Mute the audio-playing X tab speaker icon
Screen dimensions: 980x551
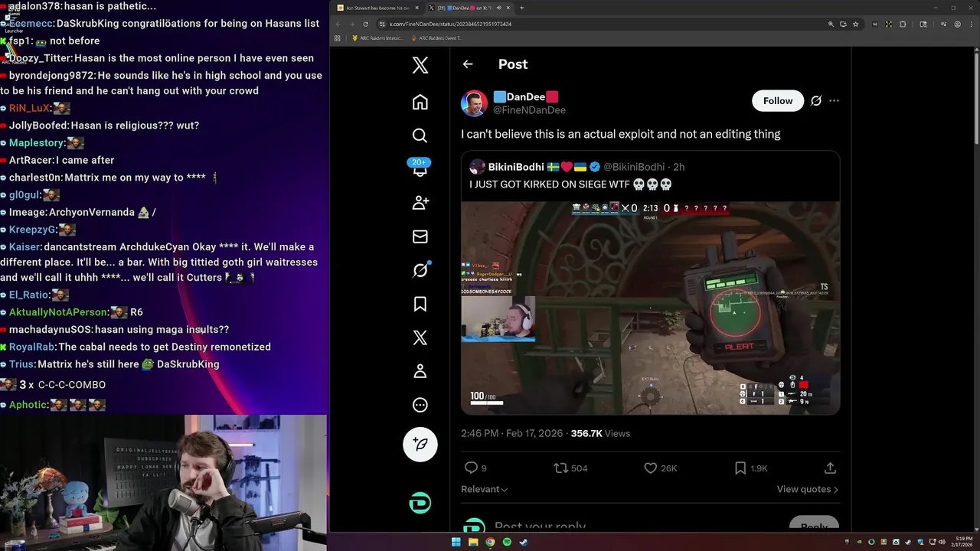click(499, 8)
